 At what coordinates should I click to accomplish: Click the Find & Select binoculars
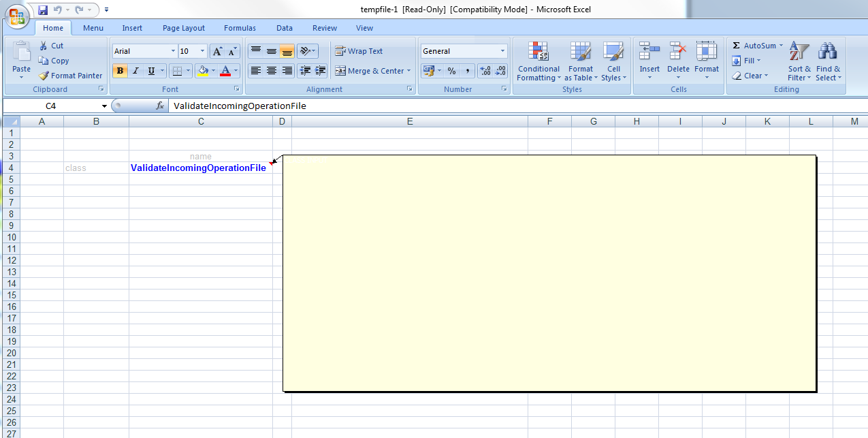pyautogui.click(x=828, y=61)
